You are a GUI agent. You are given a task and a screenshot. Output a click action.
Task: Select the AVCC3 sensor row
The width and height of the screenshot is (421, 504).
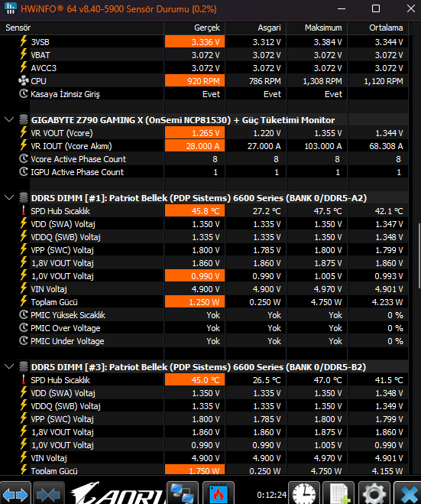(x=212, y=68)
